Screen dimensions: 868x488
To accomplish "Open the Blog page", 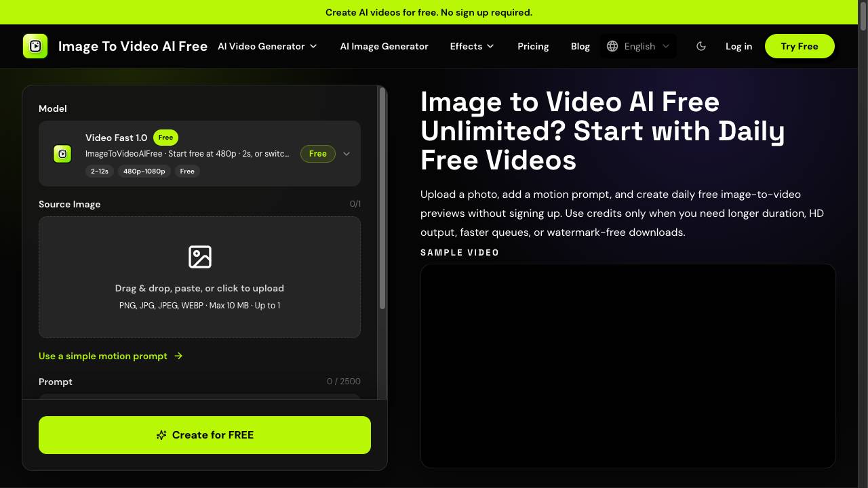I will coord(580,46).
